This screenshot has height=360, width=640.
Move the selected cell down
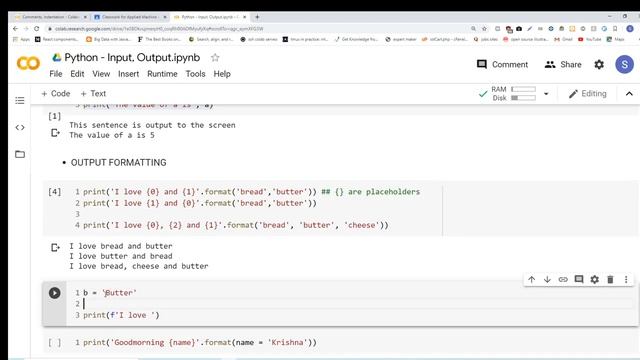547,280
